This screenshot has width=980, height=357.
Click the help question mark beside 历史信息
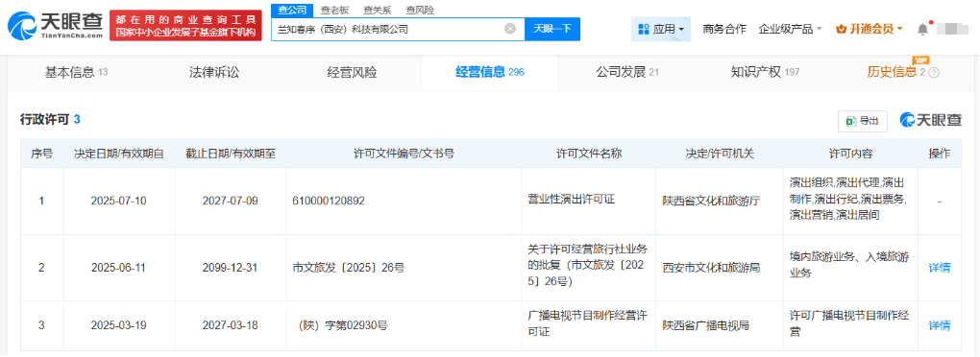click(x=935, y=72)
